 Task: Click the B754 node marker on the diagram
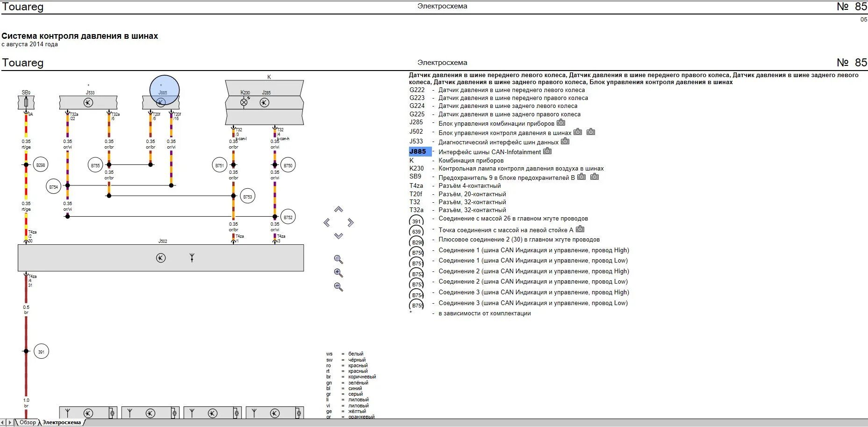(x=54, y=187)
